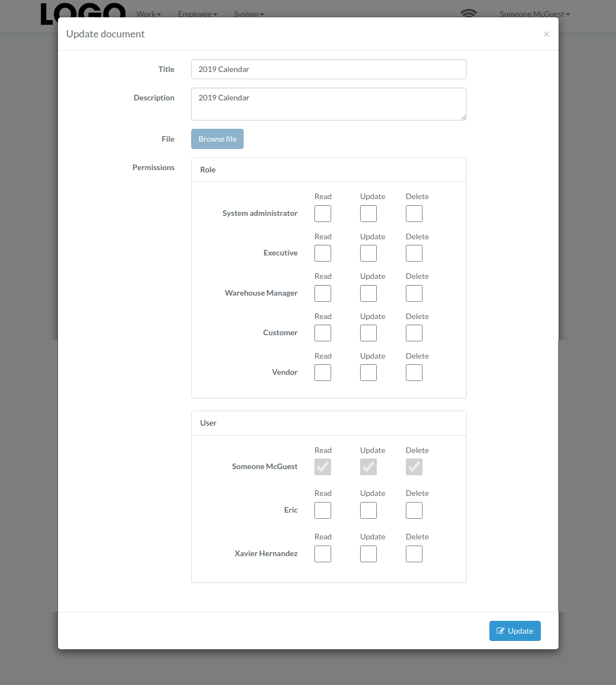Screen dimensions: 616x685
Task: Check Update for Xavier Hernandez
Action: (368, 554)
